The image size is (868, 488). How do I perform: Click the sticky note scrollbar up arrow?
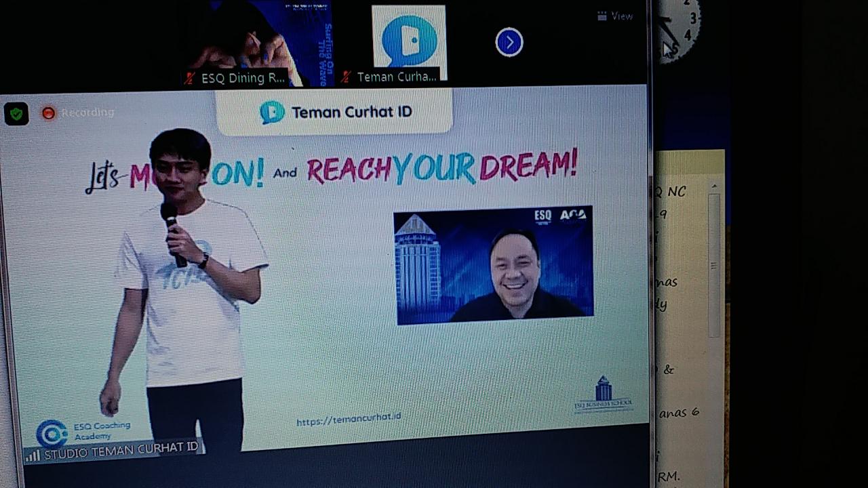tap(714, 186)
